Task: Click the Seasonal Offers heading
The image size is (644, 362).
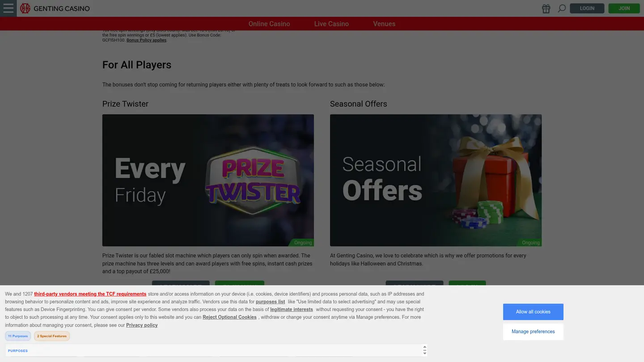Action: [358, 104]
